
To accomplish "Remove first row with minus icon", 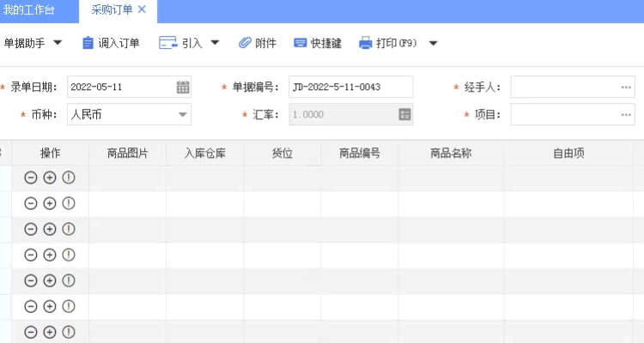I will click(31, 178).
